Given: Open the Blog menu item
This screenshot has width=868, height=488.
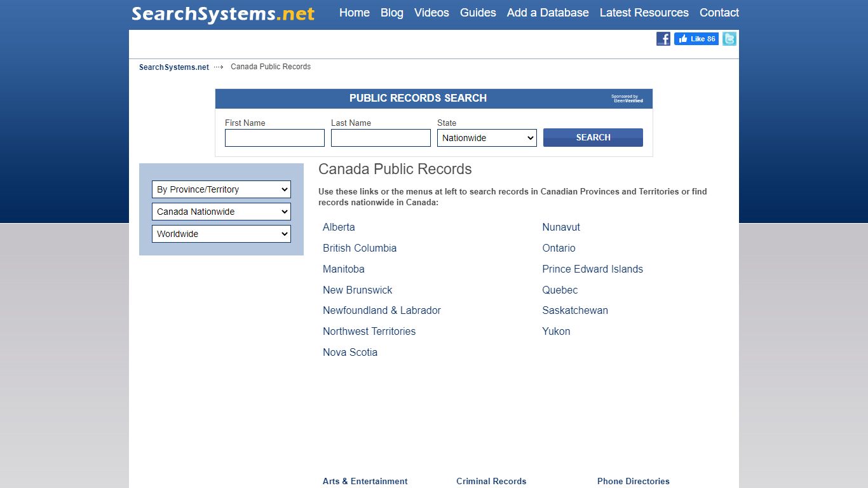Looking at the screenshot, I should (x=392, y=13).
